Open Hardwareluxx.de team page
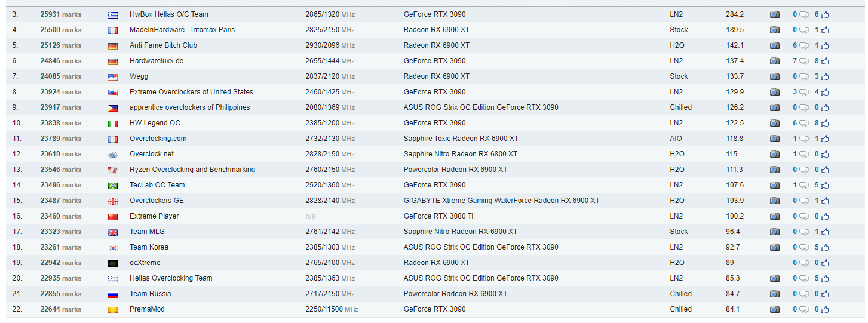The height and width of the screenshot is (323, 868). click(156, 61)
